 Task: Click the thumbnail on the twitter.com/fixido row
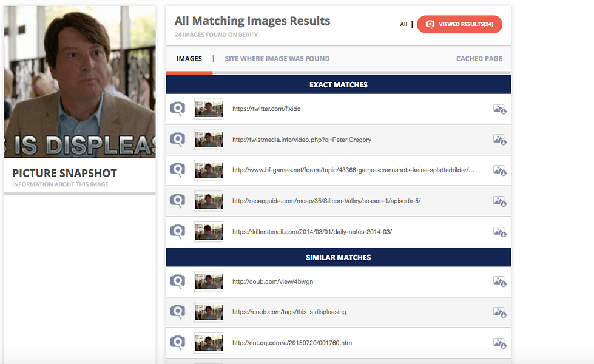208,109
